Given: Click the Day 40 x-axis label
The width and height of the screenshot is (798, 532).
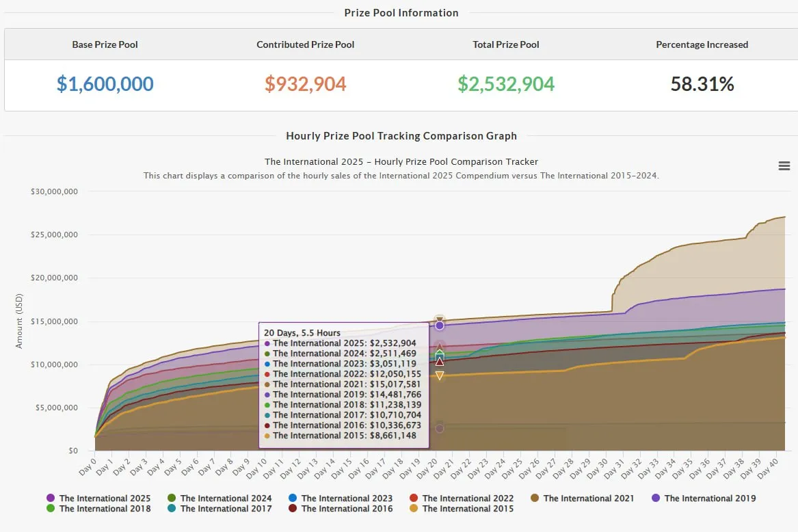Looking at the screenshot, I should click(768, 468).
